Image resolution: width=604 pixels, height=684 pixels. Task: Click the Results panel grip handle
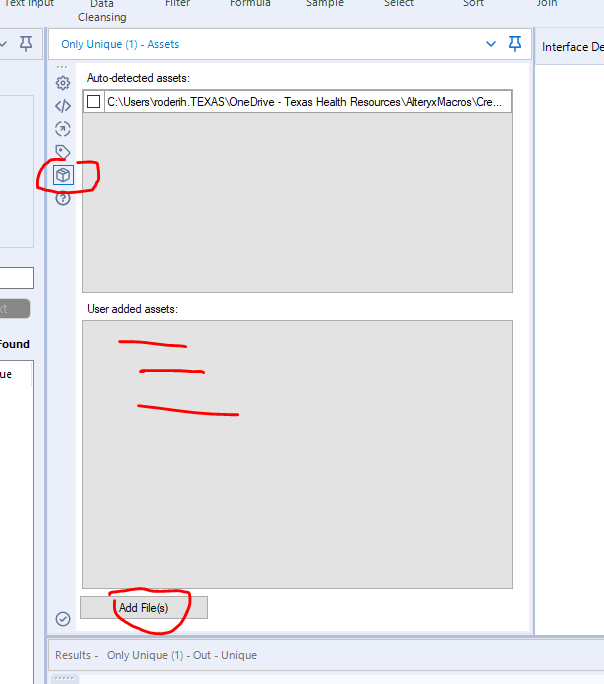click(65, 678)
